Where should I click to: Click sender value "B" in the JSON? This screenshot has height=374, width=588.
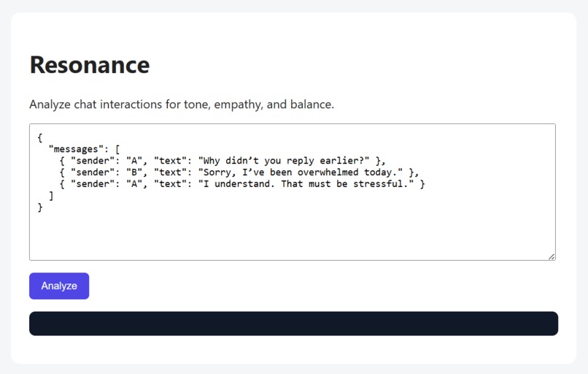point(134,172)
